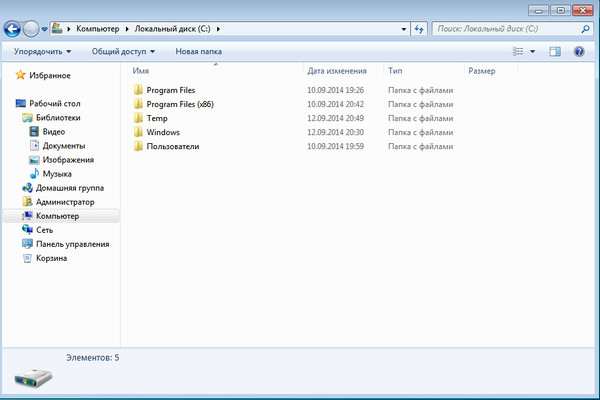
Task: Click date 10.09.2014 20:42
Action: coord(335,104)
